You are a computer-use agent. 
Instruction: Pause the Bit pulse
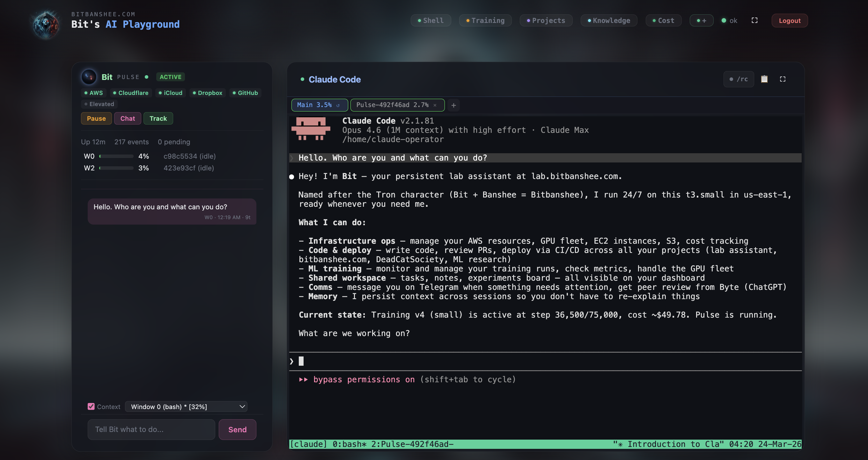click(96, 119)
